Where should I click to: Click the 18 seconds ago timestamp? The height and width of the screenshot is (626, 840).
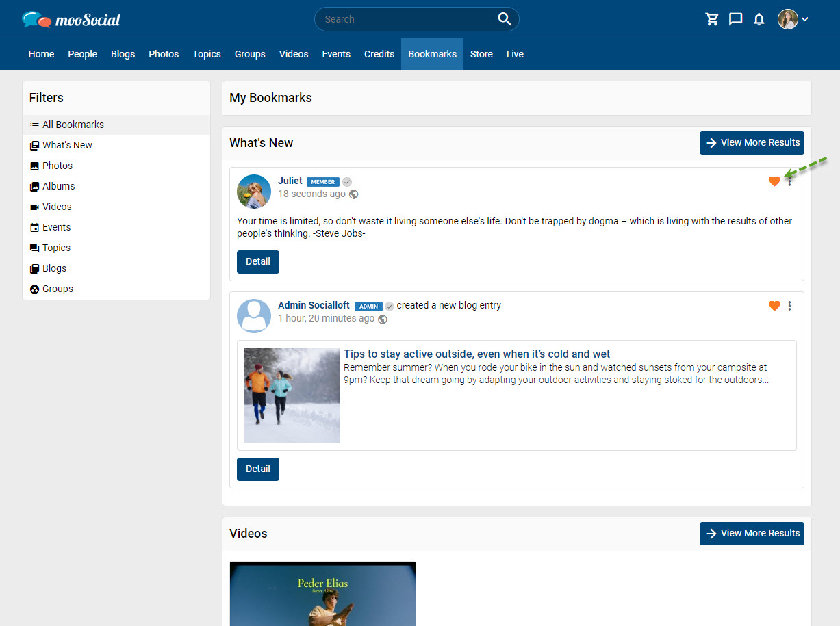click(x=311, y=194)
